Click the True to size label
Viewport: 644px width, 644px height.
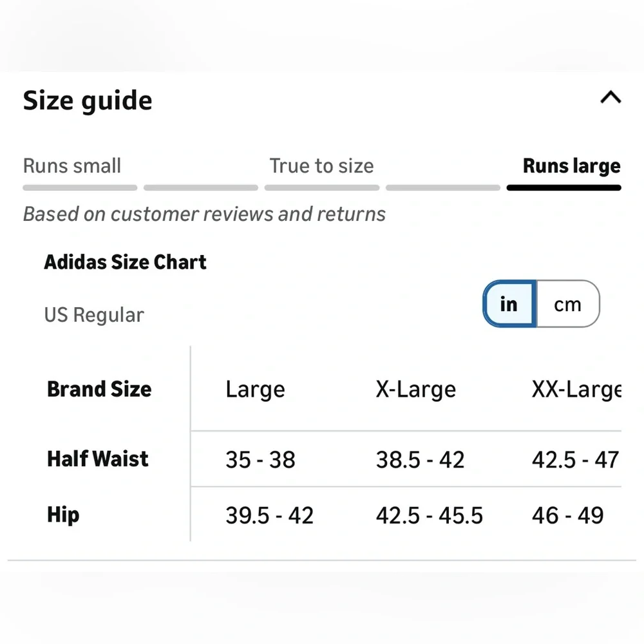coord(321,166)
